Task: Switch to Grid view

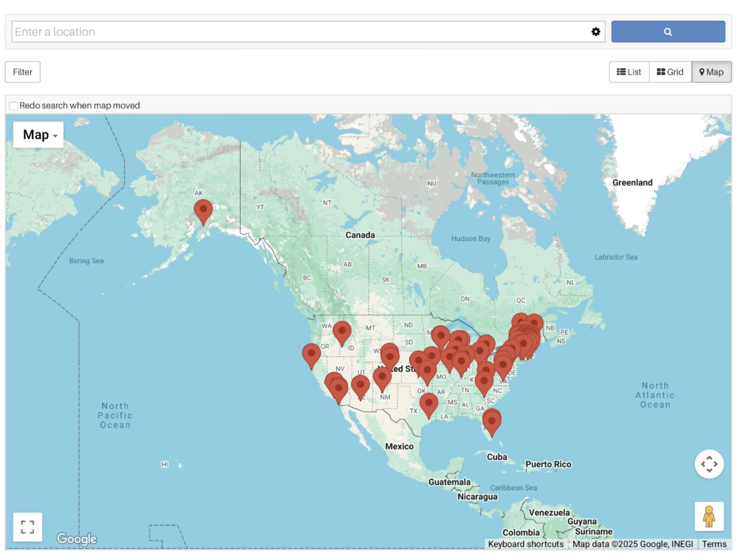Action: [670, 72]
